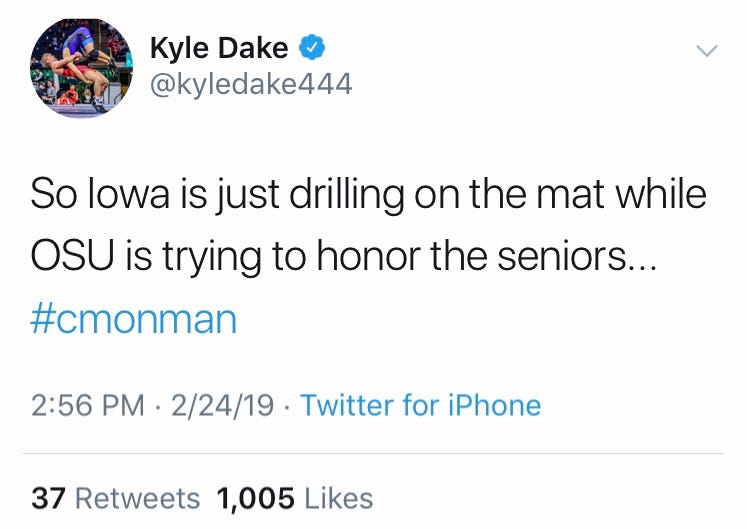Expand the tweet options chevron
The width and height of the screenshot is (747, 529).
706,50
